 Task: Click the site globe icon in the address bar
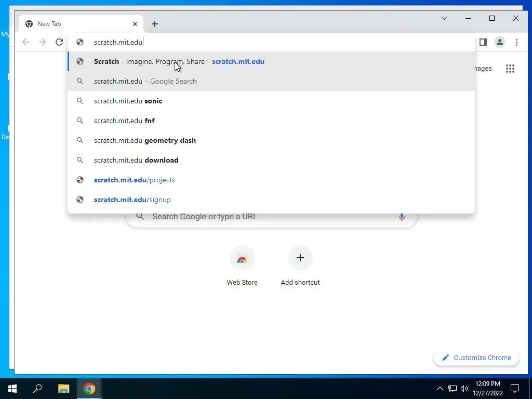[x=80, y=42]
